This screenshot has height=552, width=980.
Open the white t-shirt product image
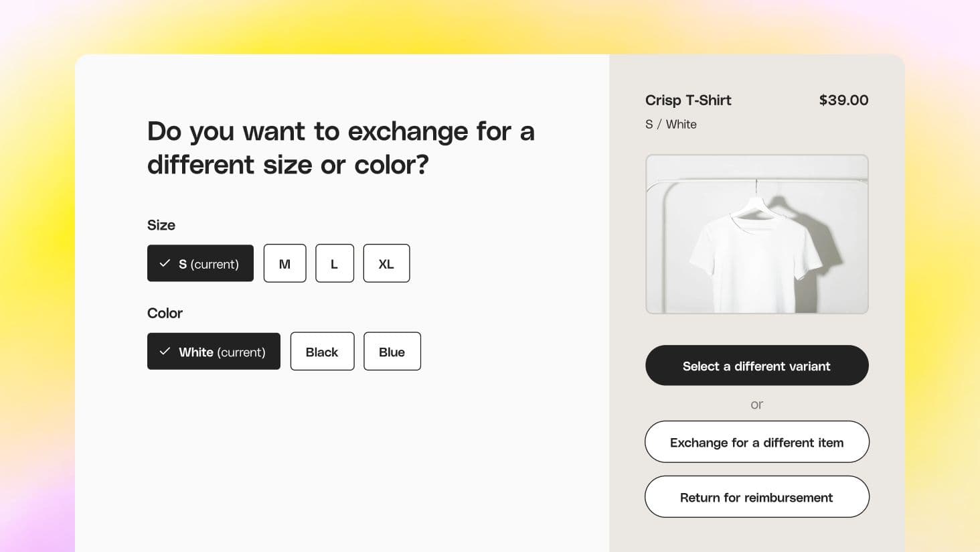pos(756,234)
